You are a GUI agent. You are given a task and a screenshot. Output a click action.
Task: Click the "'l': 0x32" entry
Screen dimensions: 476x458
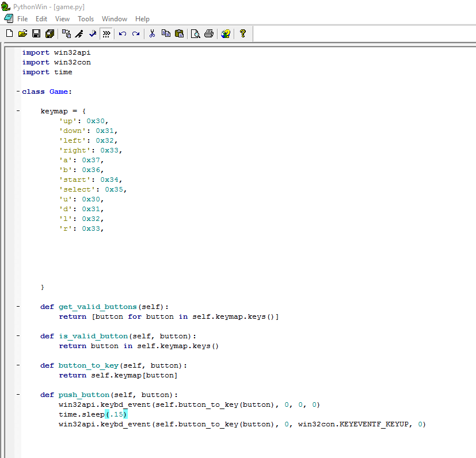81,219
